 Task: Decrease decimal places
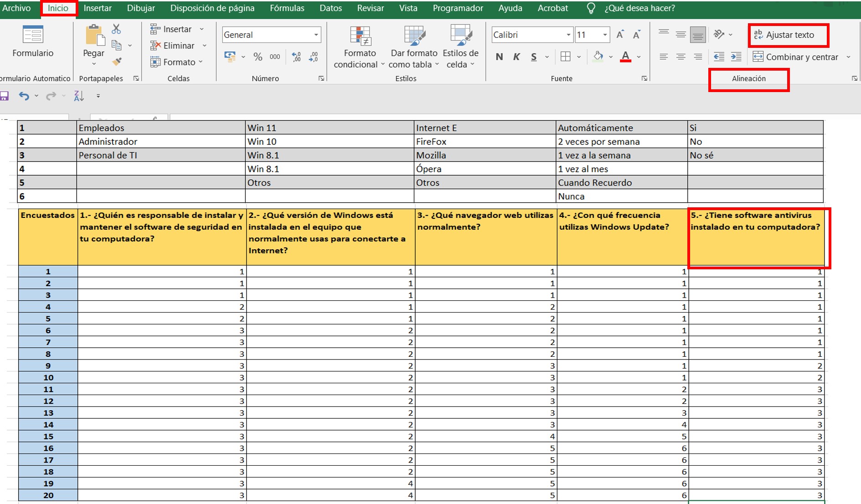[313, 57]
